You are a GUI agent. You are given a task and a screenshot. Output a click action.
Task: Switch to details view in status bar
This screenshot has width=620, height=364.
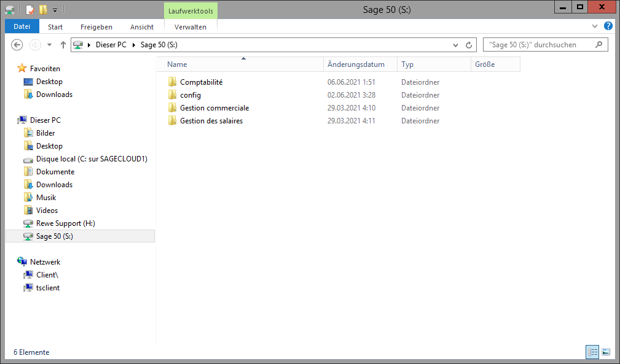592,352
